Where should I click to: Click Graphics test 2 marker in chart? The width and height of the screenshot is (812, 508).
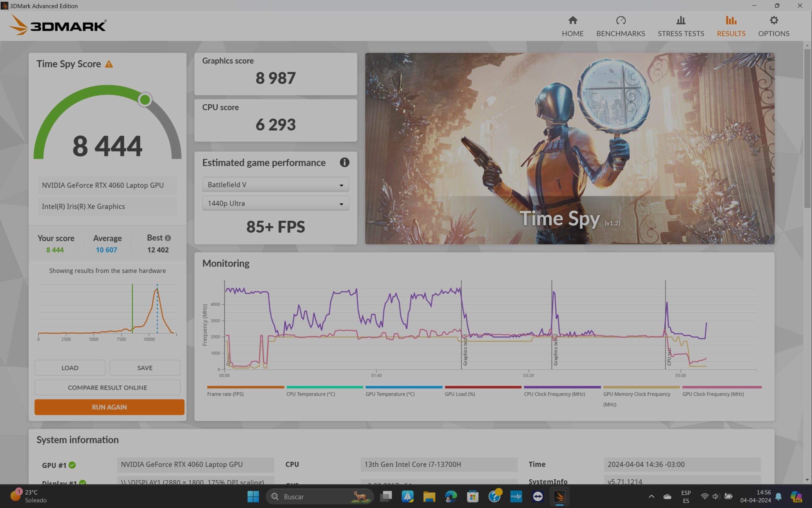555,350
